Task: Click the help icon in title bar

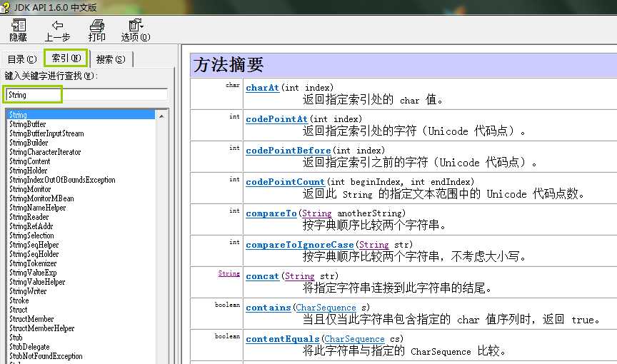Action: pos(5,7)
